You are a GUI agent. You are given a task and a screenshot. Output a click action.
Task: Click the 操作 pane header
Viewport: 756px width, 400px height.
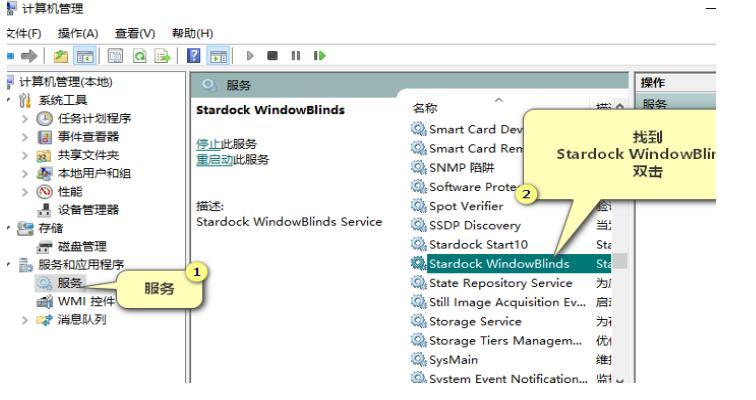675,83
